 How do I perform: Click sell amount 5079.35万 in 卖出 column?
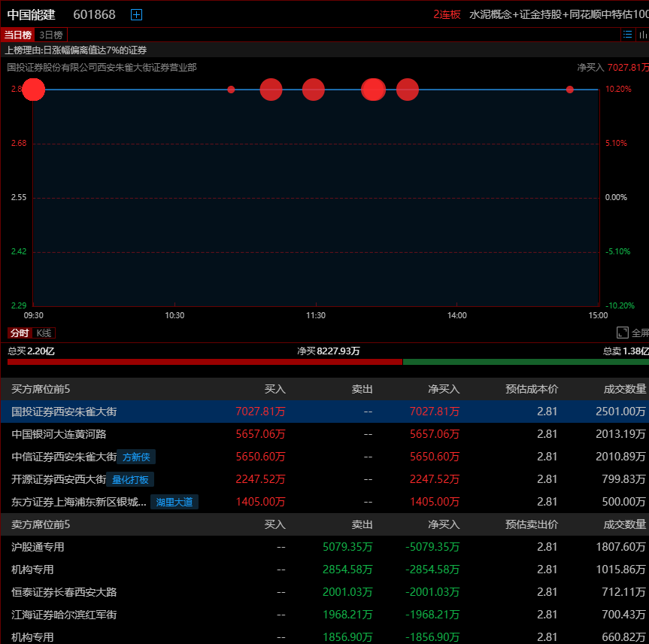[347, 547]
